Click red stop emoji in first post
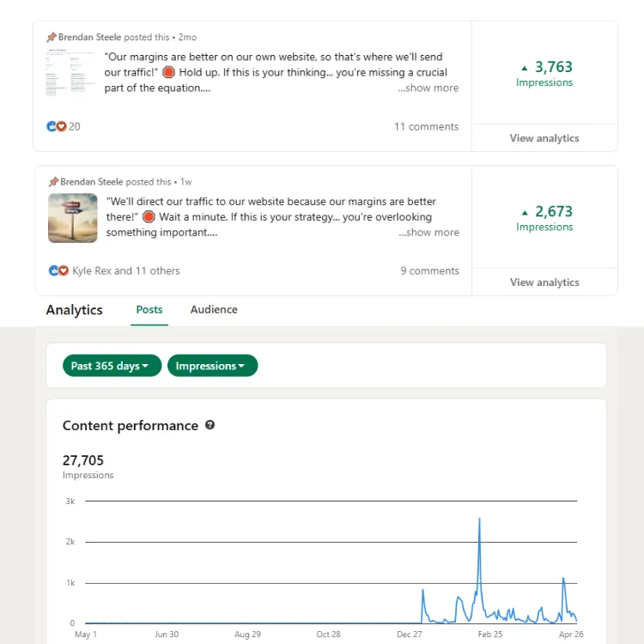 pos(168,72)
